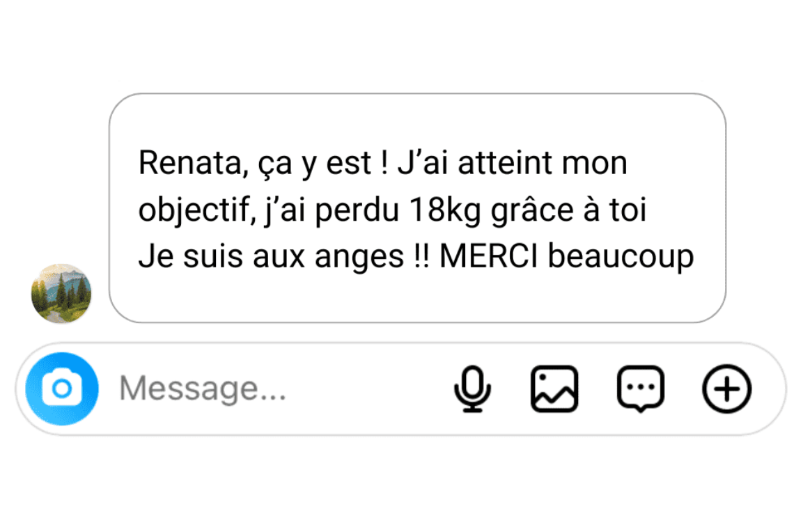
Task: Click the three dots inside sticker bubble icon
Action: 641,387
